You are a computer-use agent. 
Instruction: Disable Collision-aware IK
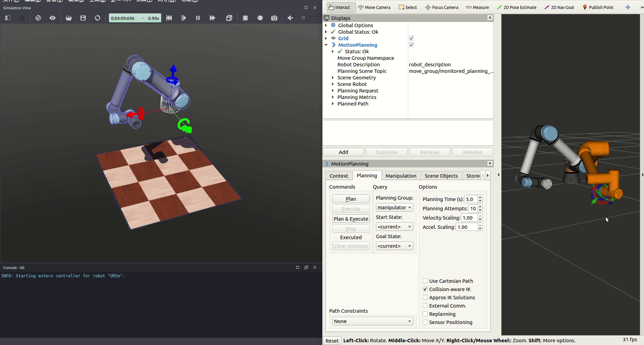(425, 289)
